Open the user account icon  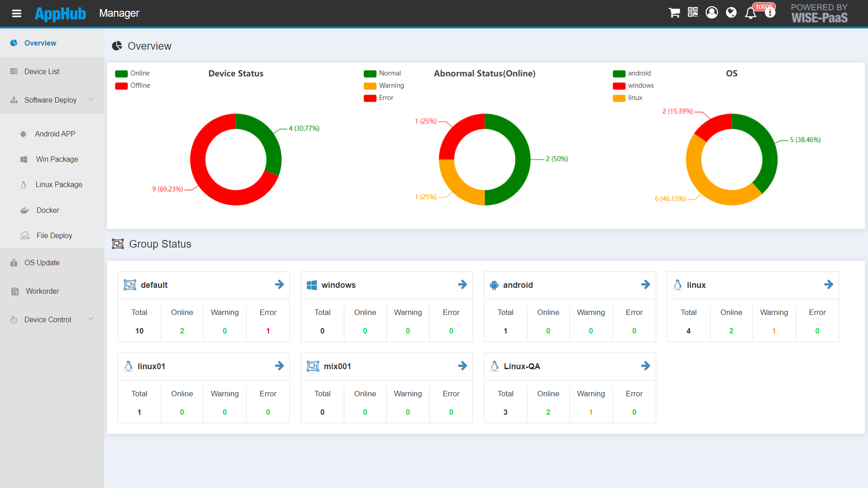click(712, 13)
